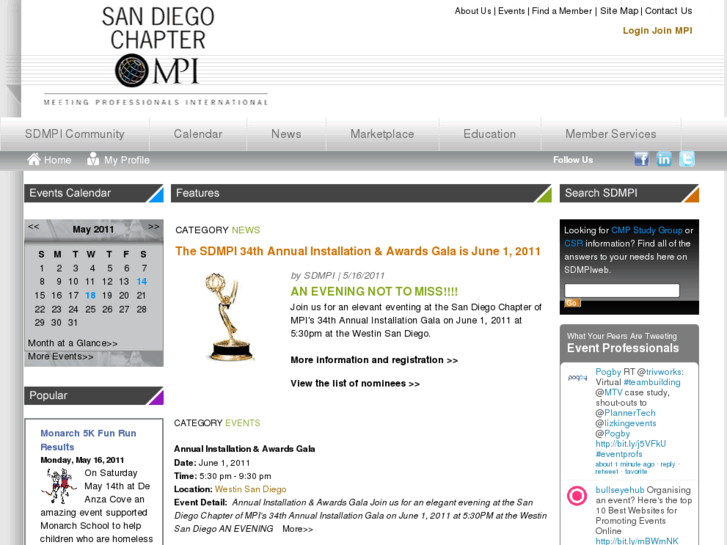The width and height of the screenshot is (727, 545).
Task: Select May 18 in the calendar
Action: [x=90, y=295]
